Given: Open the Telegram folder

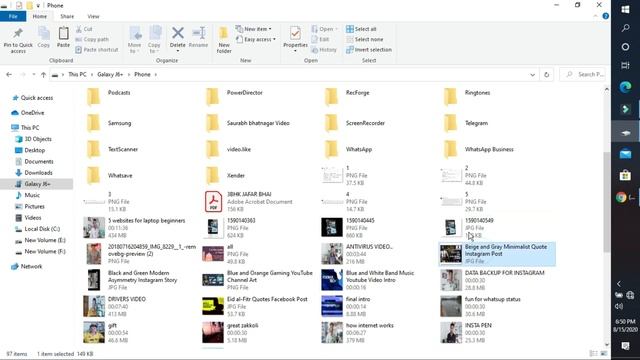Looking at the screenshot, I should coord(466,123).
